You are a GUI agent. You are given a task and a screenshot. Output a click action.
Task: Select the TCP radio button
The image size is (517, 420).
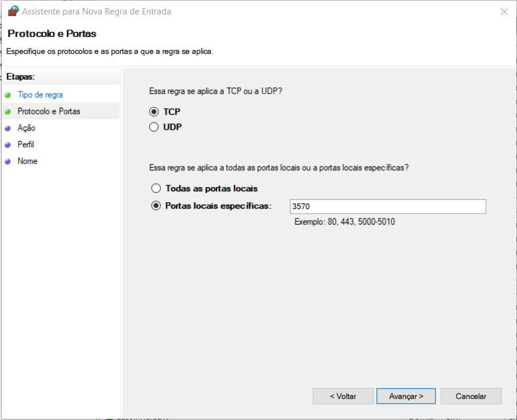point(154,112)
